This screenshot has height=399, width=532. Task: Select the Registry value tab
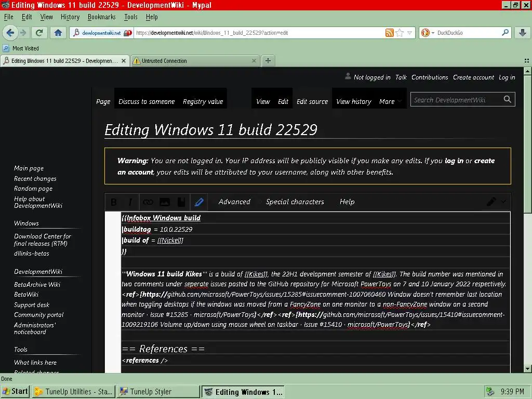[x=203, y=101]
